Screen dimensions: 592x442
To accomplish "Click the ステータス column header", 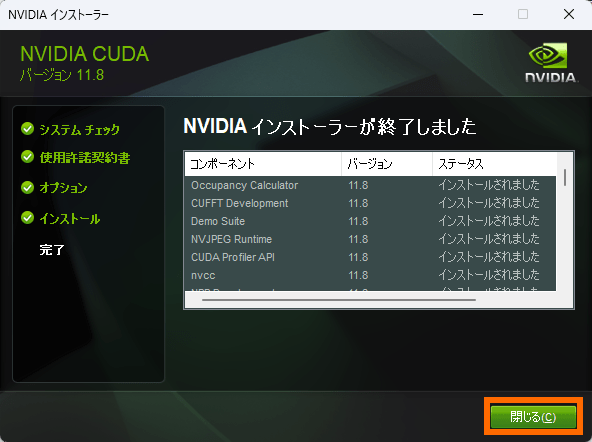I will 495,164.
